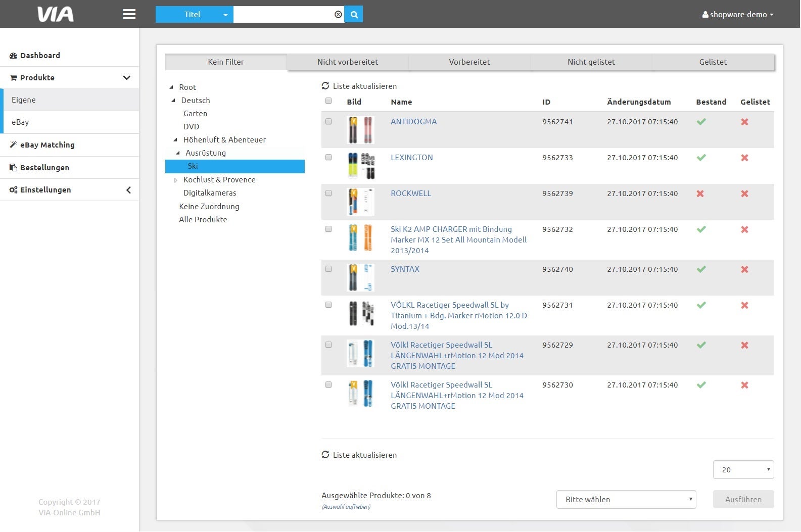Collapse the Deutsch tree node arrow
The height and width of the screenshot is (532, 801).
tap(173, 101)
